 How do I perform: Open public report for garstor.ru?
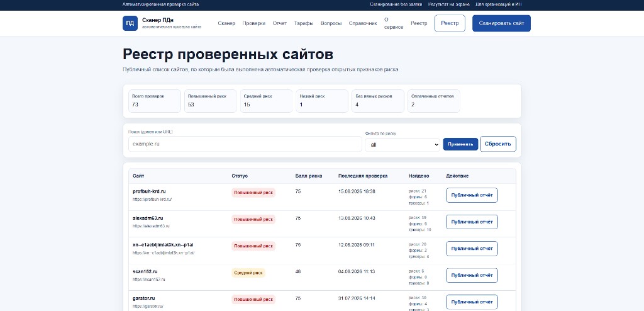[472, 302]
